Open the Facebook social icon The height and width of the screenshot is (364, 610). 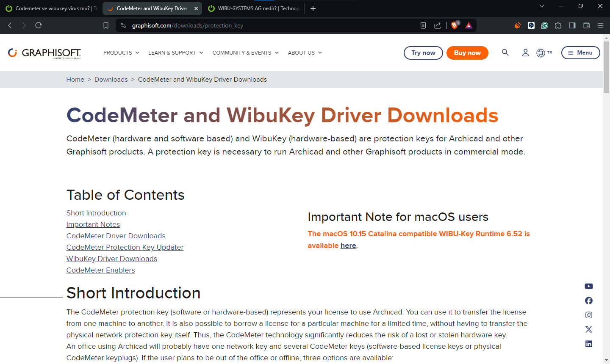pyautogui.click(x=589, y=301)
